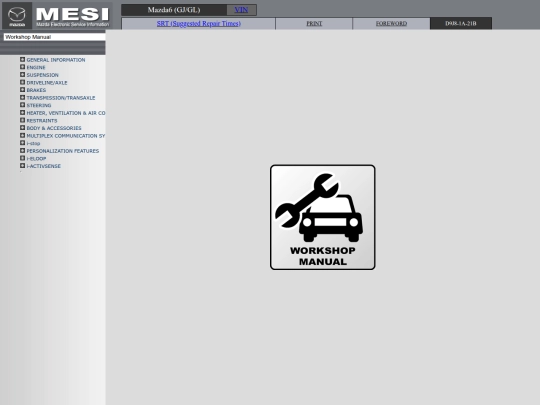Open the FOREWORD tab
540x405 pixels.
click(x=391, y=23)
